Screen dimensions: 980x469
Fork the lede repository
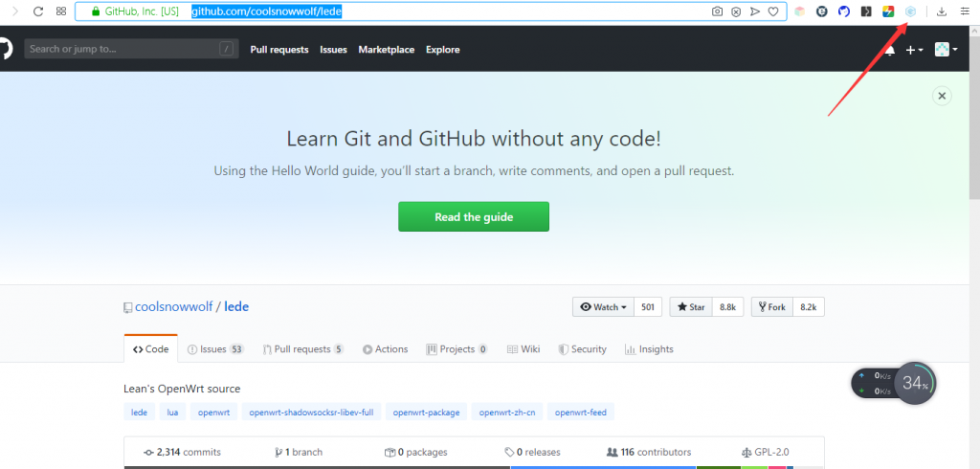pyautogui.click(x=772, y=307)
